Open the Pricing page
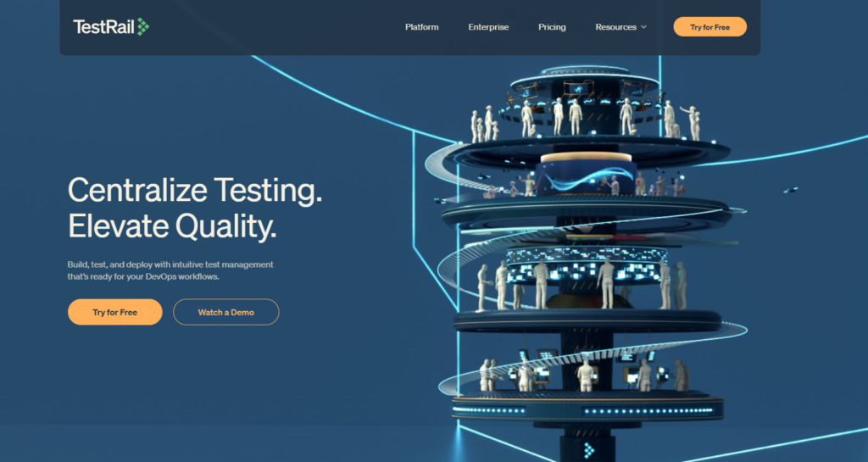Screen dimensions: 868x462 tap(552, 26)
